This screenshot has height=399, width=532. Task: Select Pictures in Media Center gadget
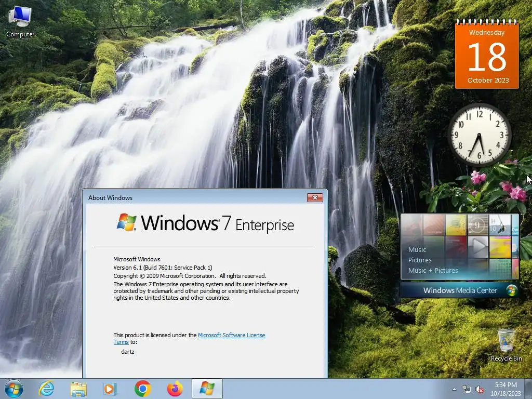click(x=420, y=260)
